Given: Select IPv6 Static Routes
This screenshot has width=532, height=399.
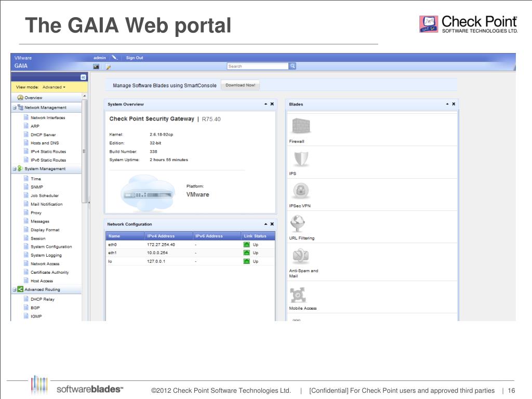Looking at the screenshot, I should (x=48, y=160).
